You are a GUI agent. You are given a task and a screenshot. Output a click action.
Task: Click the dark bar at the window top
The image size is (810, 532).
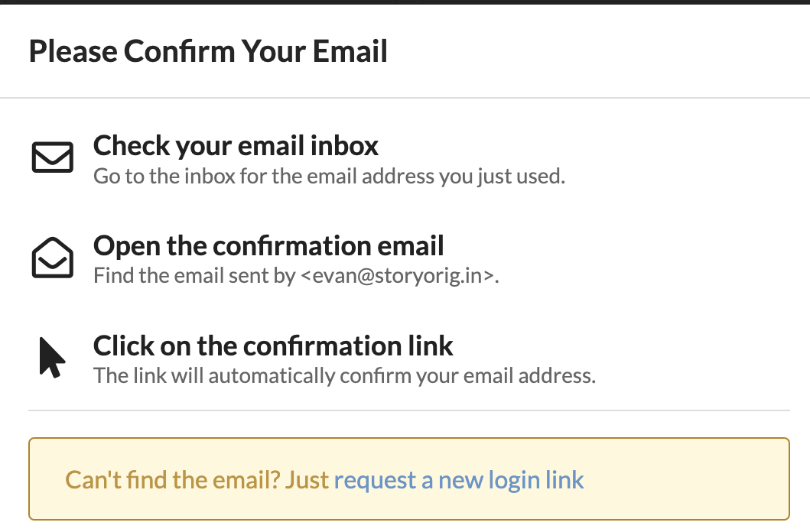405,2
